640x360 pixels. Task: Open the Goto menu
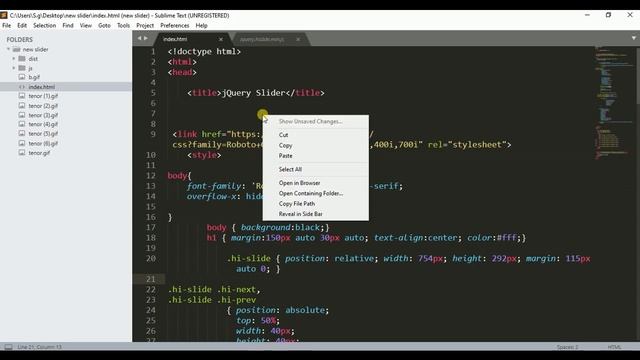pos(104,25)
